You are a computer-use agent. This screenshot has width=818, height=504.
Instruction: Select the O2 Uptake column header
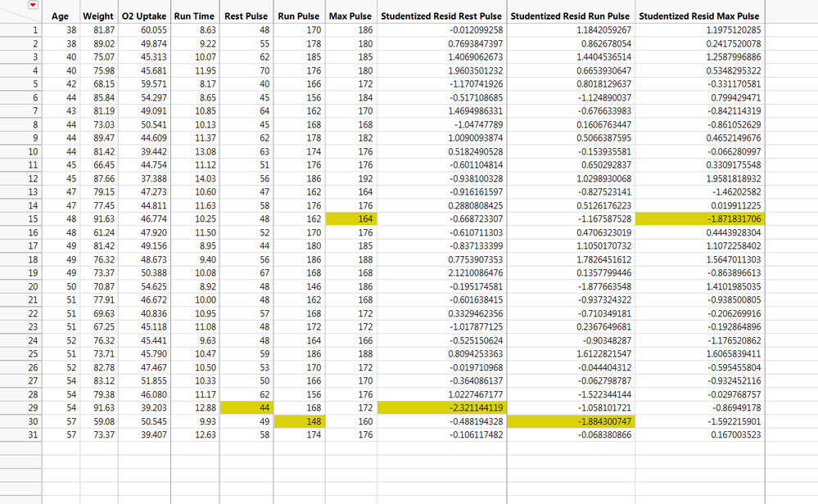(x=144, y=16)
